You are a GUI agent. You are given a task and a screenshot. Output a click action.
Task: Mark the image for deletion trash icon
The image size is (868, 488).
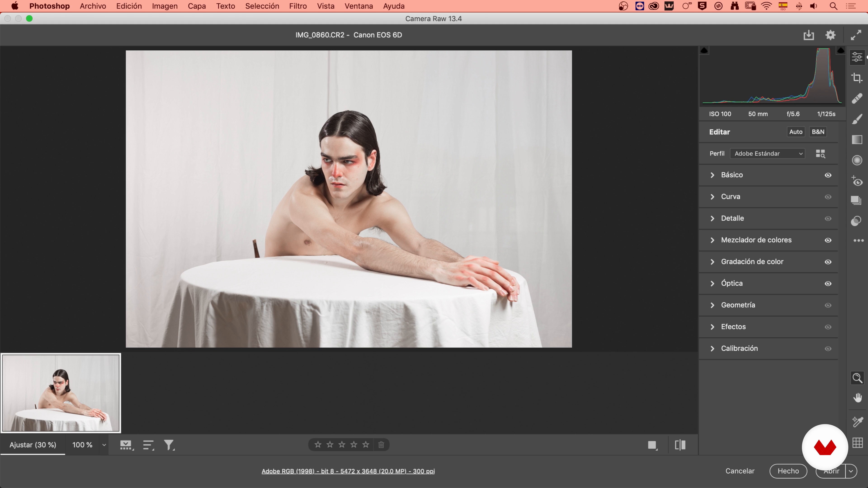[381, 445]
